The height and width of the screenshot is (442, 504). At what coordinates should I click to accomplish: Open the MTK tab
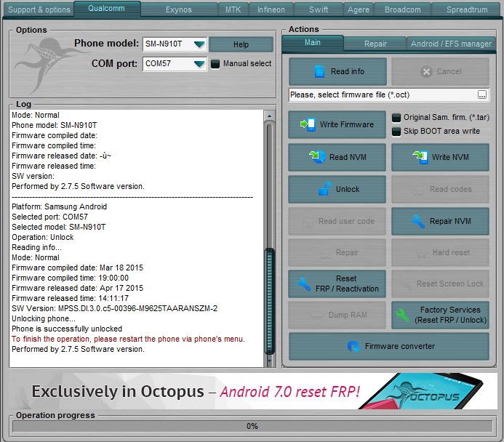click(233, 9)
